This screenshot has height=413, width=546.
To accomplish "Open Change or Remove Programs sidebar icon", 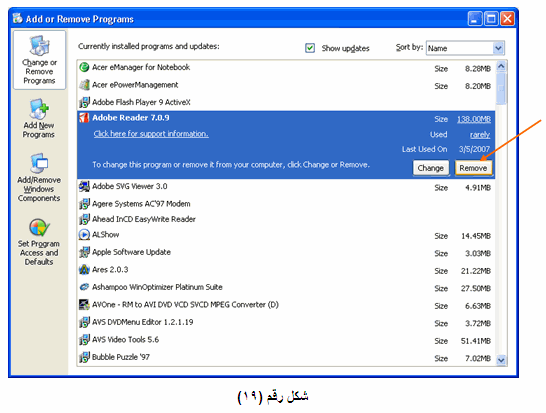I will click(39, 60).
